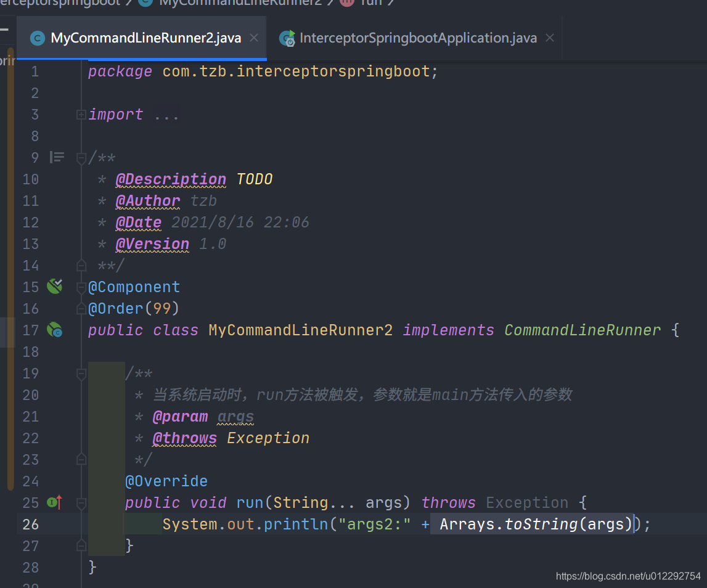Collapse the class Javadoc comment at line 9

pyautogui.click(x=81, y=158)
